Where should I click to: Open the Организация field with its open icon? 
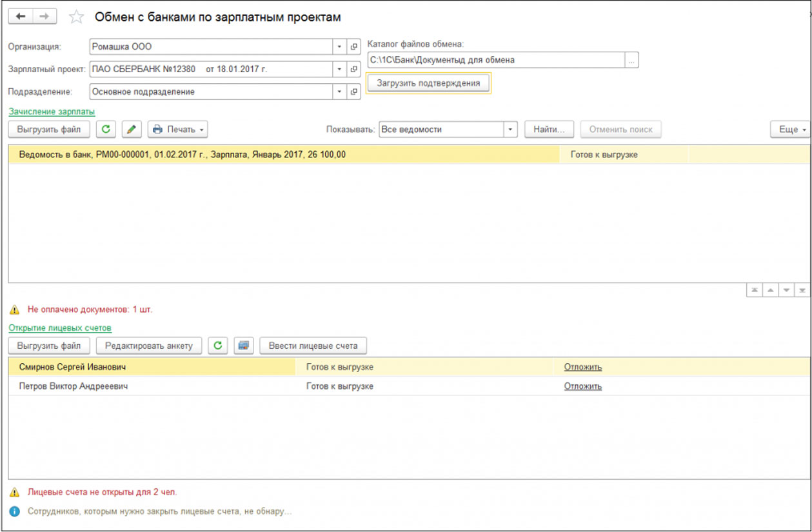coord(353,47)
